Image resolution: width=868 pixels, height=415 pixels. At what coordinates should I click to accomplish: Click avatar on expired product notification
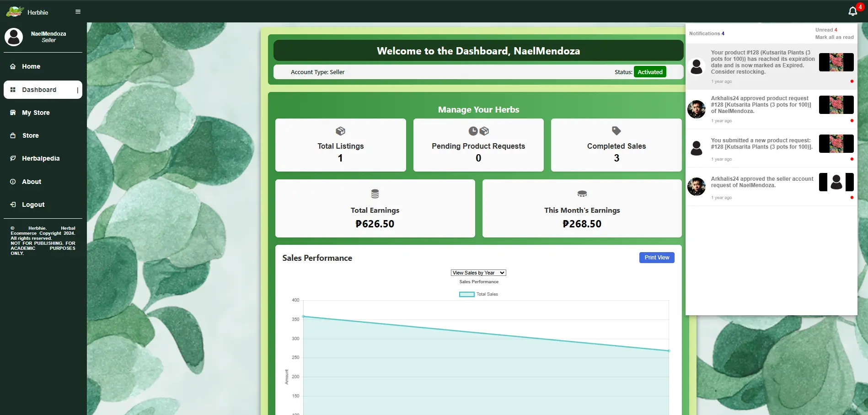pos(697,67)
